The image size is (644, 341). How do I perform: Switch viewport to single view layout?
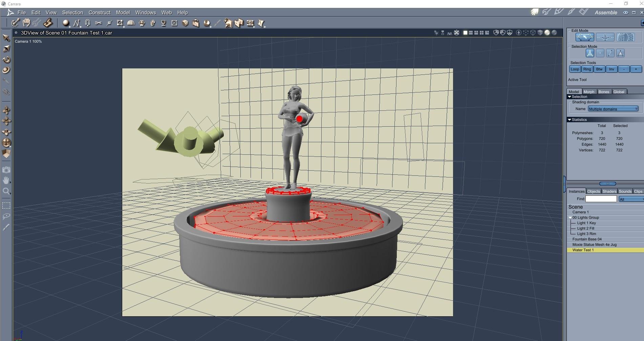[x=465, y=33]
